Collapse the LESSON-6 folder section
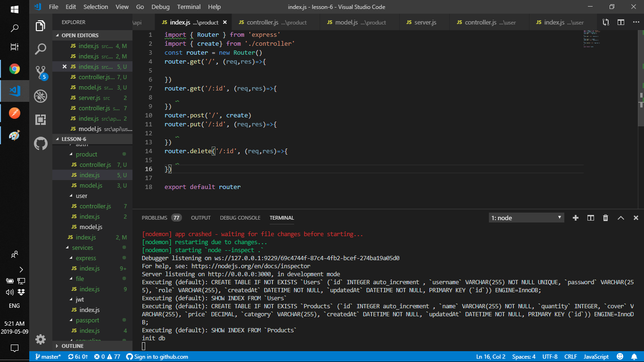The height and width of the screenshot is (362, 644). tap(92, 139)
